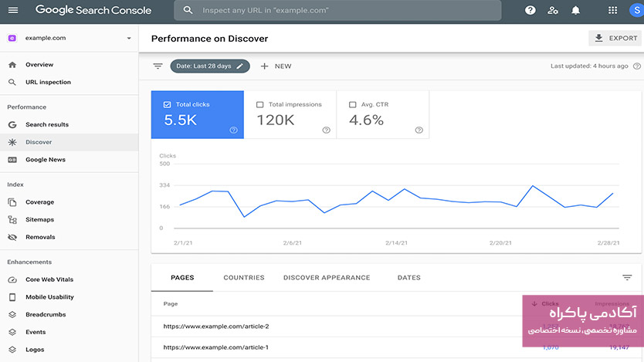Viewport: 644px width, 362px height.
Task: Click the search magnifier icon in URL bar
Action: coord(188,10)
